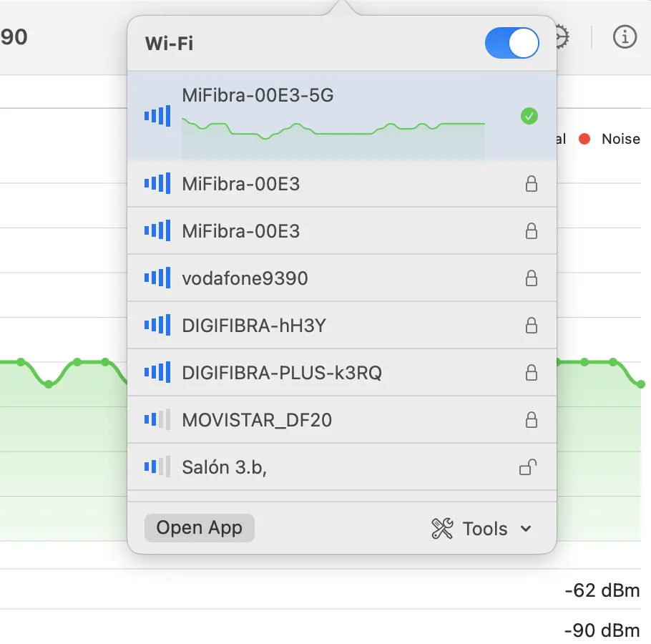Choose the MOVISTAR_DF20 network entry
The image size is (651, 644).
point(257,420)
